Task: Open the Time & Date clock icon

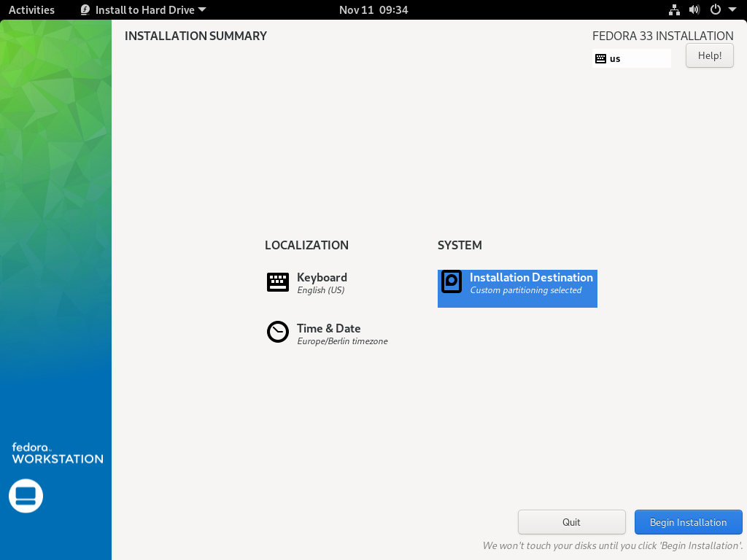Action: tap(278, 332)
